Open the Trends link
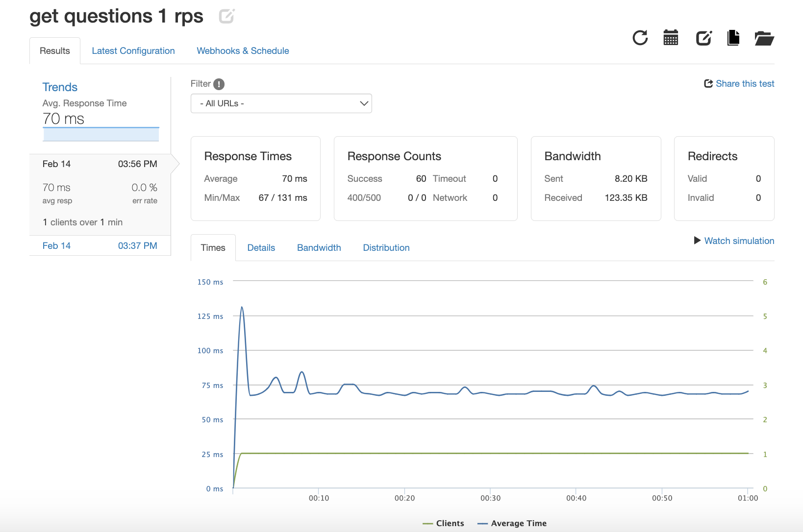 60,87
